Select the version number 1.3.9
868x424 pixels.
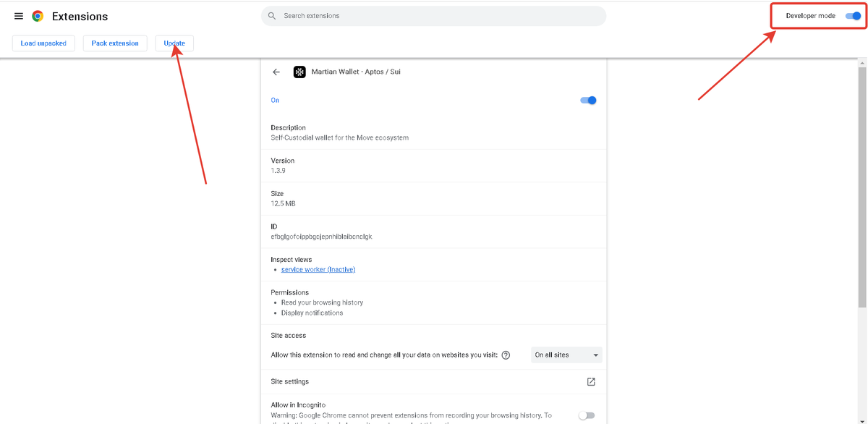(278, 171)
